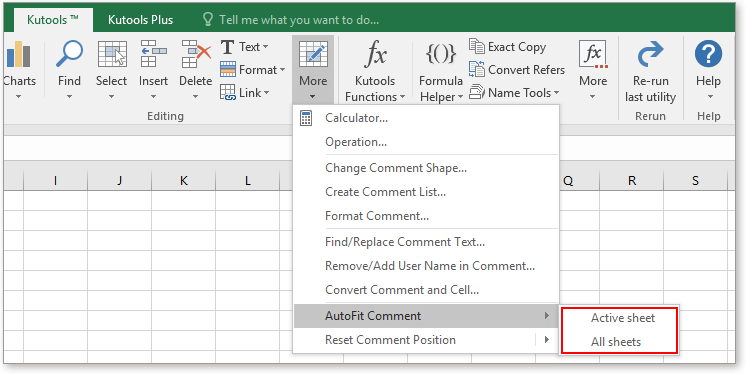
Task: Choose Format Comment... menu item
Action: [426, 216]
